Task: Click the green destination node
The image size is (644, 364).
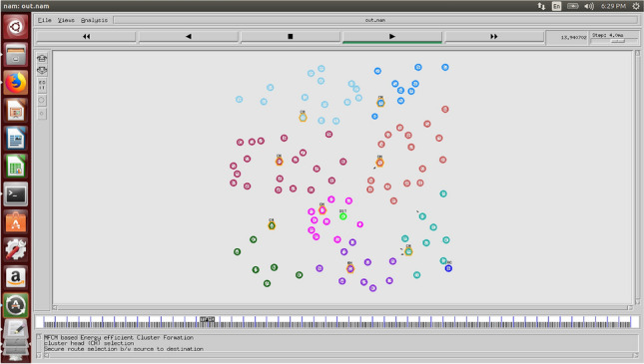Action: coord(342,216)
